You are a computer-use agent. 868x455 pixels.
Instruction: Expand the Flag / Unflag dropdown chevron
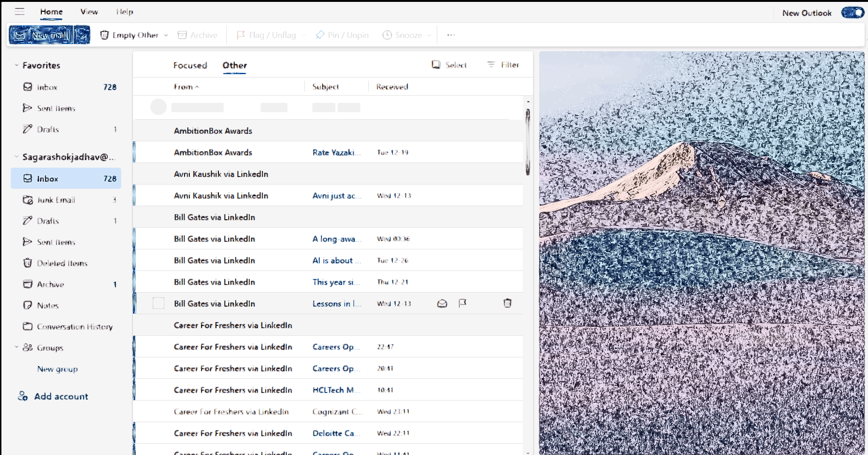[303, 35]
